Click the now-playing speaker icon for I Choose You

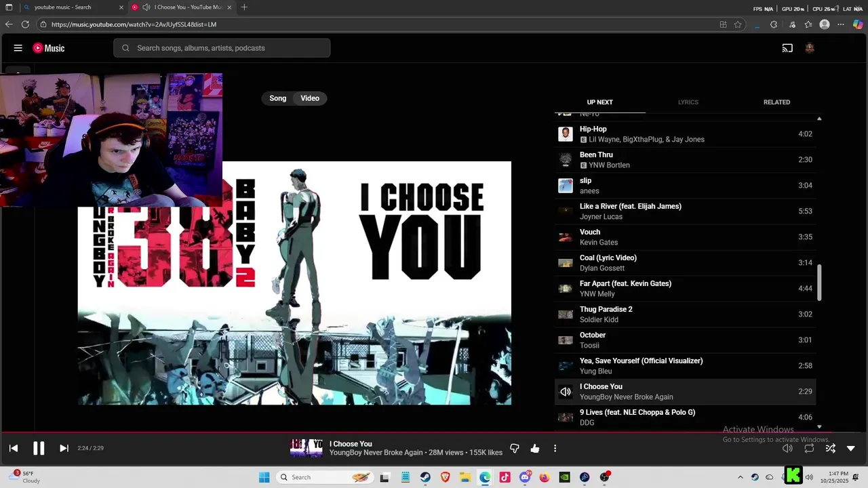tap(566, 392)
